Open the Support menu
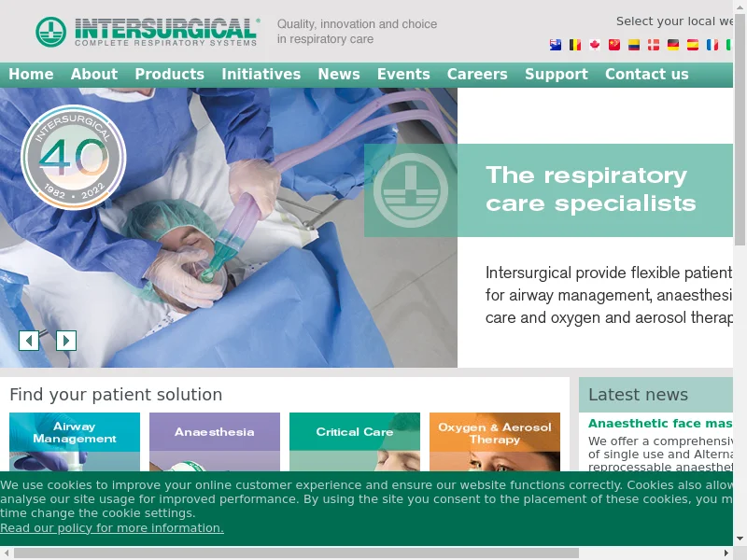Image resolution: width=747 pixels, height=560 pixels. point(557,75)
